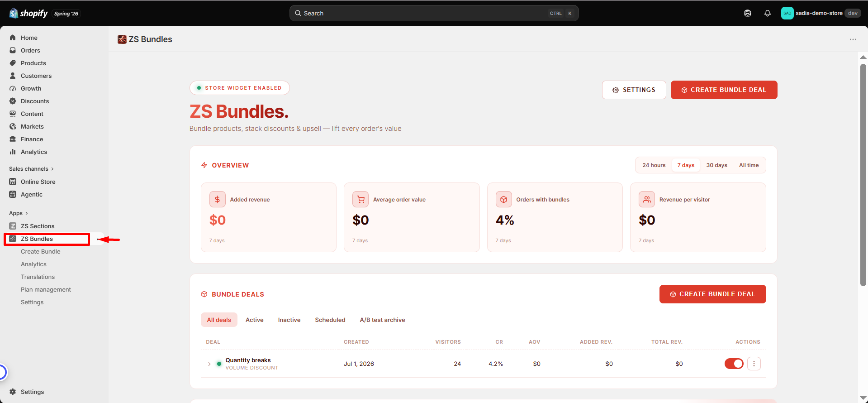Switch to the Active deals tab

[255, 320]
